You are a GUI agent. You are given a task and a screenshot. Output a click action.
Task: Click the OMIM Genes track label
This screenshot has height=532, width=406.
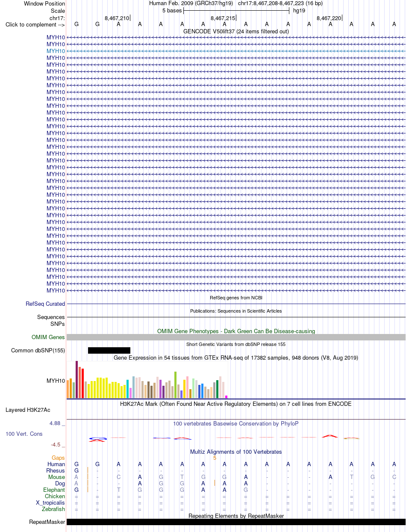tap(48, 337)
